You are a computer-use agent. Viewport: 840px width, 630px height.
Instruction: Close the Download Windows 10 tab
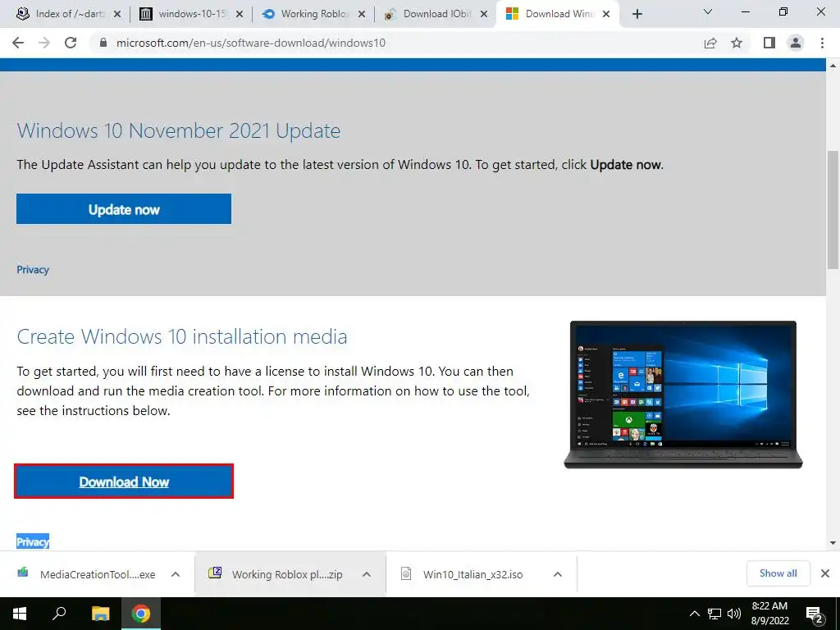606,14
